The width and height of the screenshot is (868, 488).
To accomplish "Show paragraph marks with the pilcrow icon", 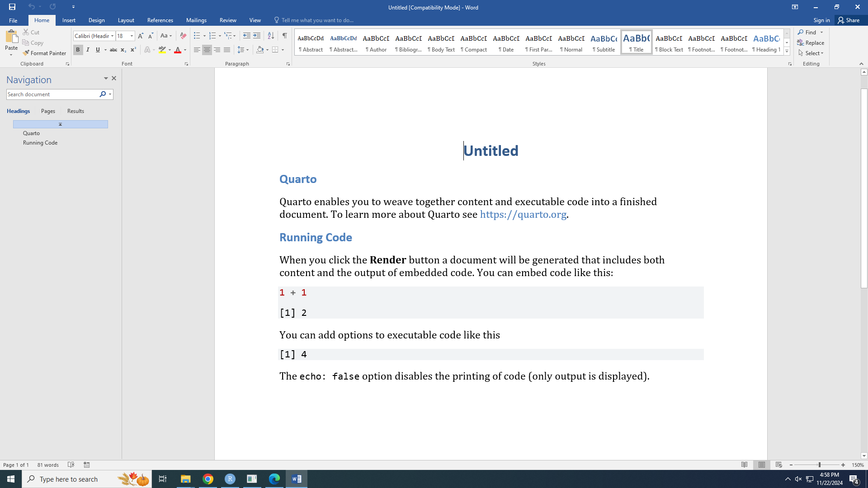I will (x=284, y=36).
